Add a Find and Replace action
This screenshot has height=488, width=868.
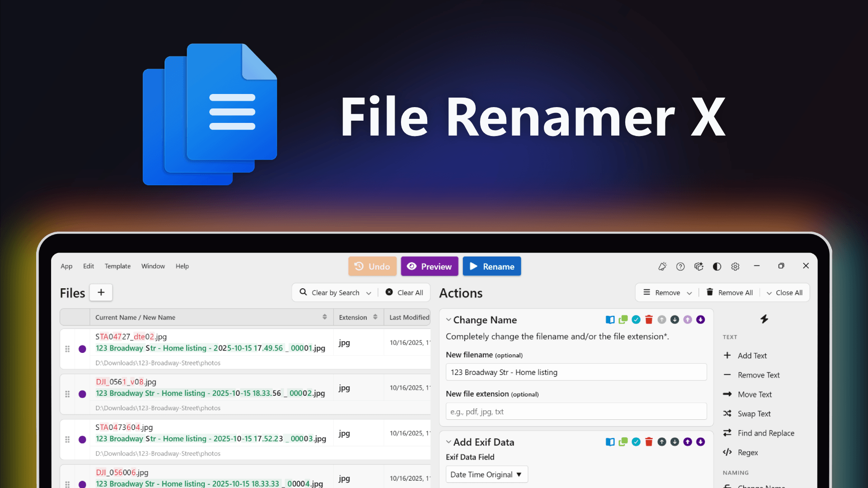click(759, 433)
